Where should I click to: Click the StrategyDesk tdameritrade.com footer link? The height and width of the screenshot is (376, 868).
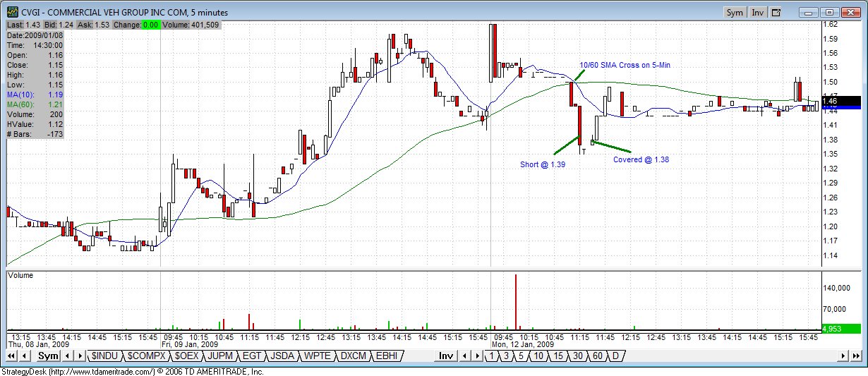131,371
